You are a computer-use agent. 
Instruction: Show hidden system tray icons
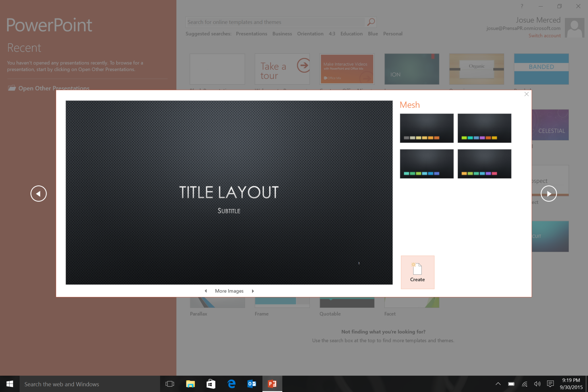point(498,384)
